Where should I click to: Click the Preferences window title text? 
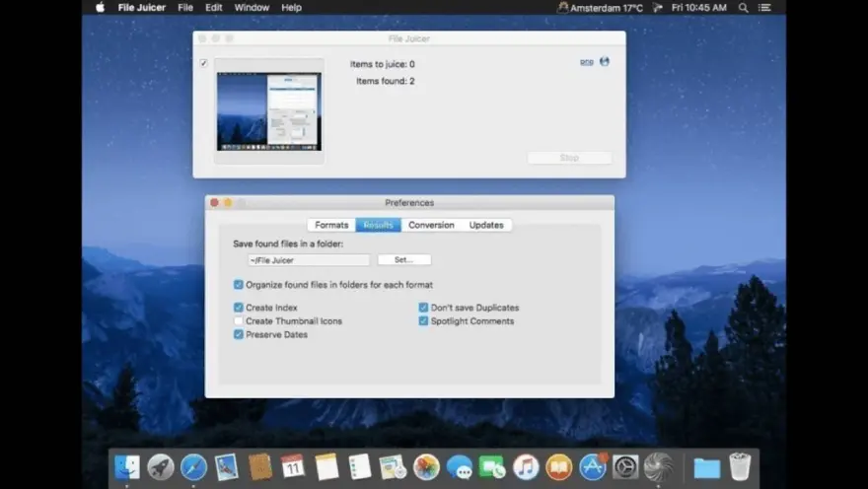click(409, 202)
